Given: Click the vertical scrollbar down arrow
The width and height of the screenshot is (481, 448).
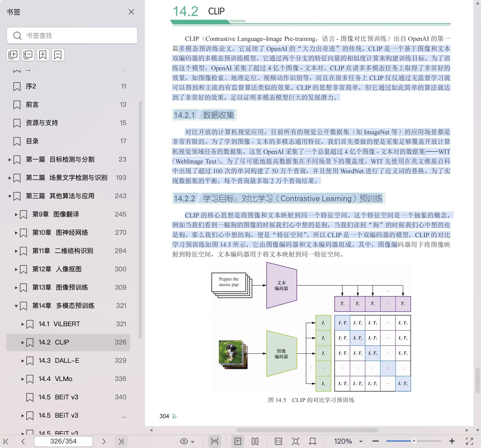Looking at the screenshot, I should coord(478,430).
